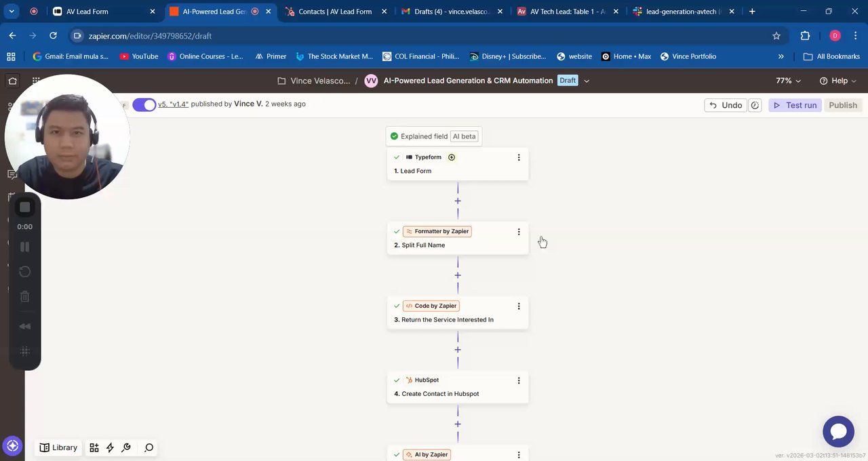Open the Chrome three-dot menu

(x=855, y=35)
